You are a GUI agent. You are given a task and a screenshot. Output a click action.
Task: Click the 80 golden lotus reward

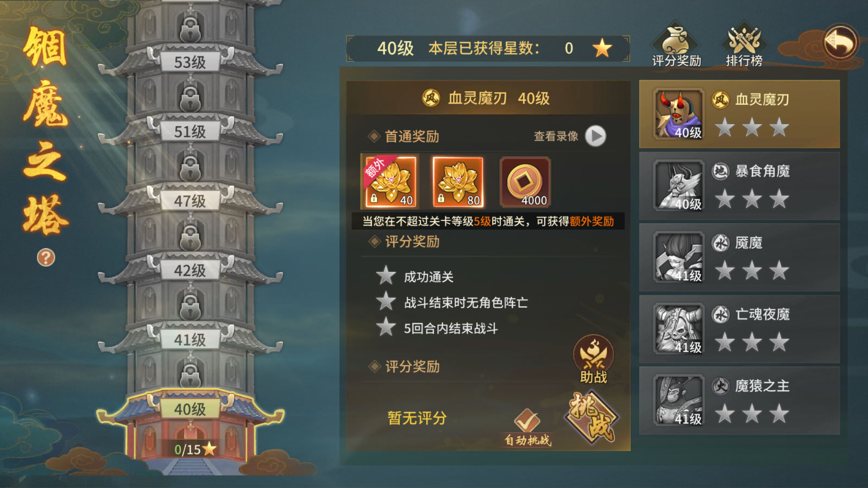tap(457, 182)
